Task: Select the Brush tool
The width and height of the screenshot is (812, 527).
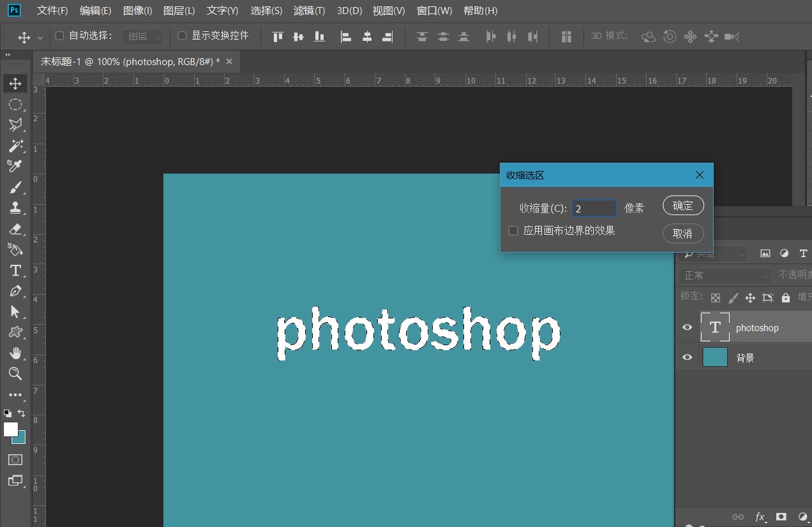Action: [x=15, y=187]
